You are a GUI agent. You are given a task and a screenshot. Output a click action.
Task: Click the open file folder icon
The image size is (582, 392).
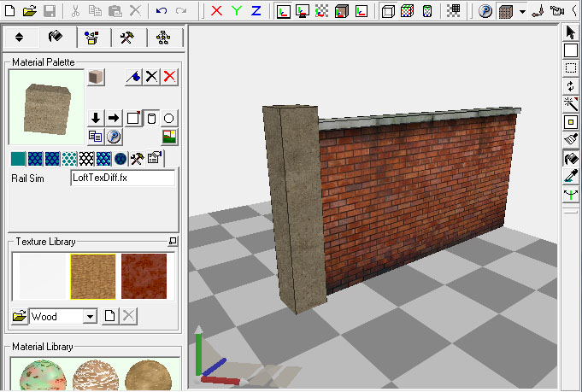coord(29,11)
